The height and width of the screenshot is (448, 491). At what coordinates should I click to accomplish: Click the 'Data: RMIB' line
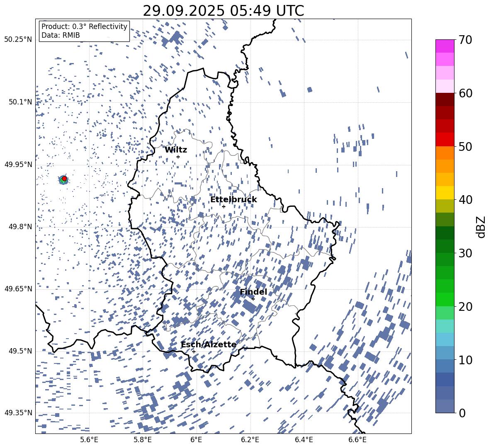pos(61,35)
